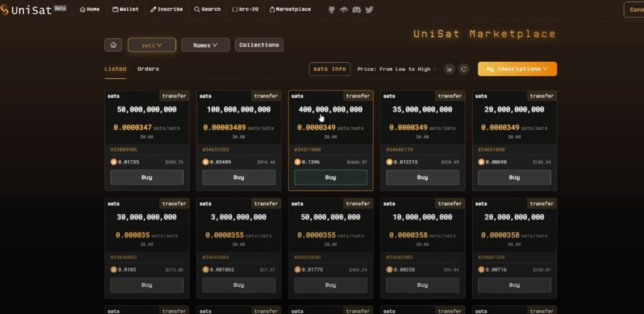644x314 pixels.
Task: Click bitcoin icon beside 0.00358
Action: pos(390,270)
